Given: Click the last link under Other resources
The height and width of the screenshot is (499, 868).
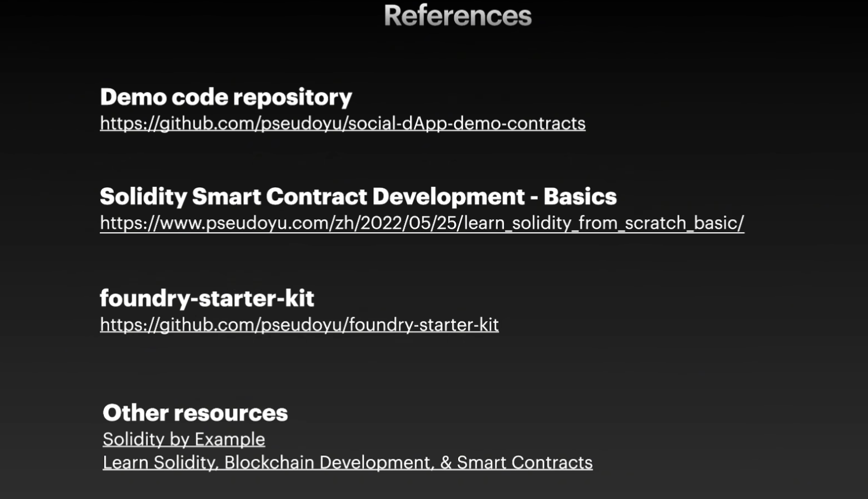Looking at the screenshot, I should click(x=347, y=463).
